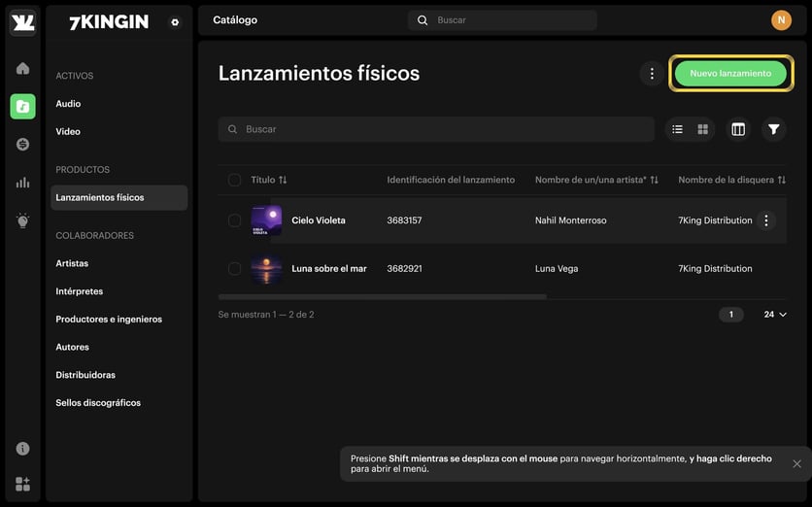Sort by Título arrows
812x507 pixels.
pyautogui.click(x=283, y=180)
